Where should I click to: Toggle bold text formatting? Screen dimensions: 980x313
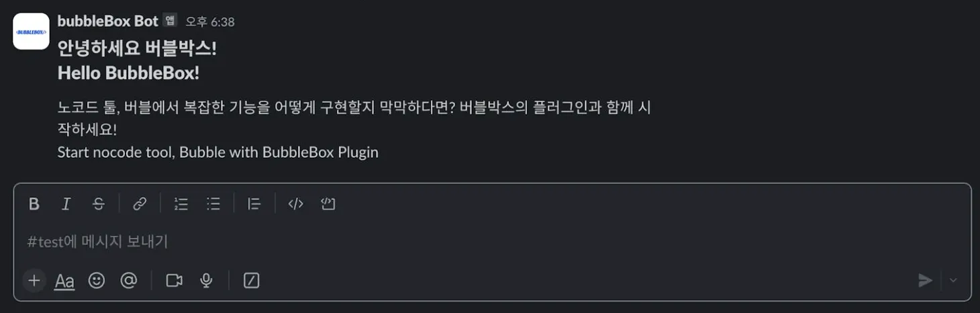34,204
